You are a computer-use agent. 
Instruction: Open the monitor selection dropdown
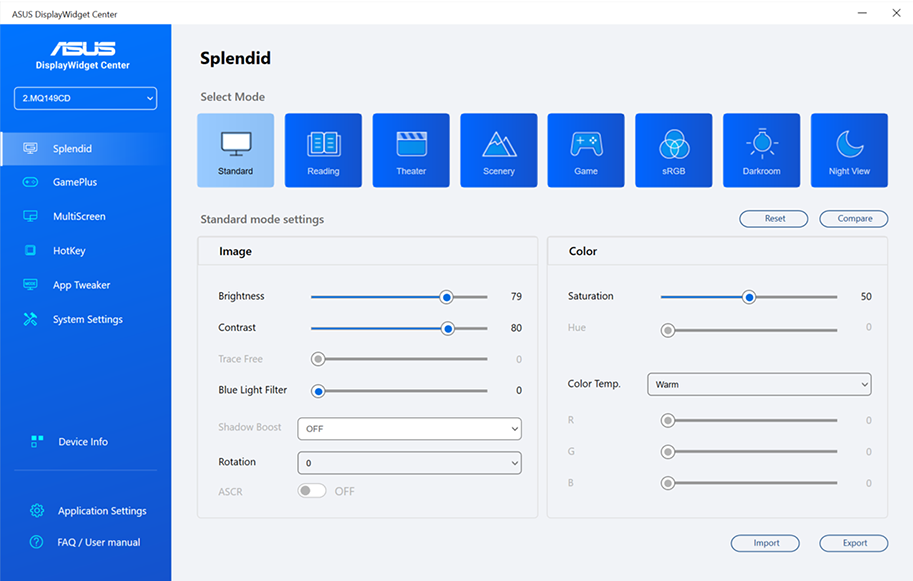pyautogui.click(x=85, y=98)
